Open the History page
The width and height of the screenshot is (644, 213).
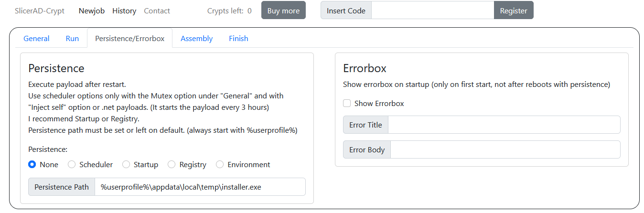pyautogui.click(x=124, y=11)
